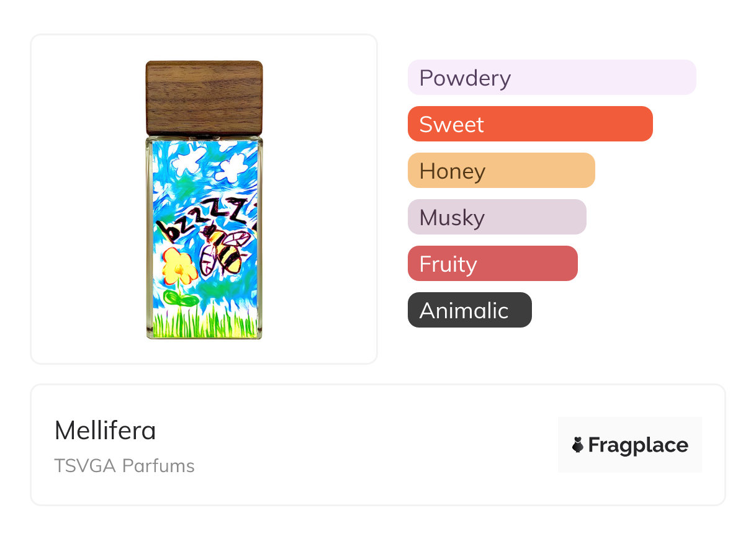Choose the Musky accord bar

pyautogui.click(x=497, y=217)
